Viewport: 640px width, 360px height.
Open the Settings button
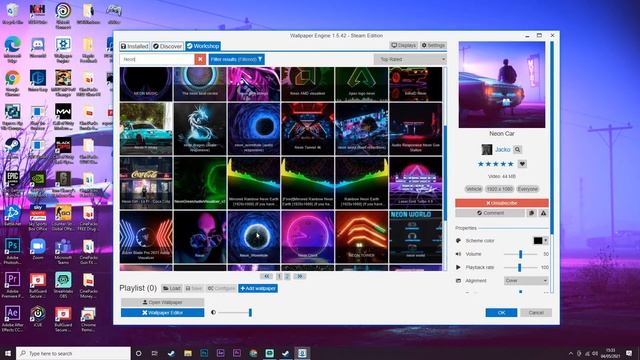[x=433, y=45]
